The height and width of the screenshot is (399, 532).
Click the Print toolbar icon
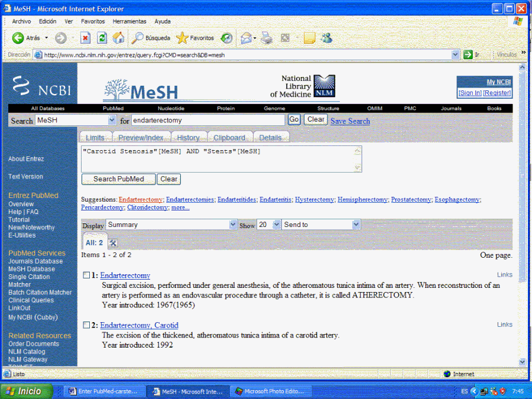267,38
